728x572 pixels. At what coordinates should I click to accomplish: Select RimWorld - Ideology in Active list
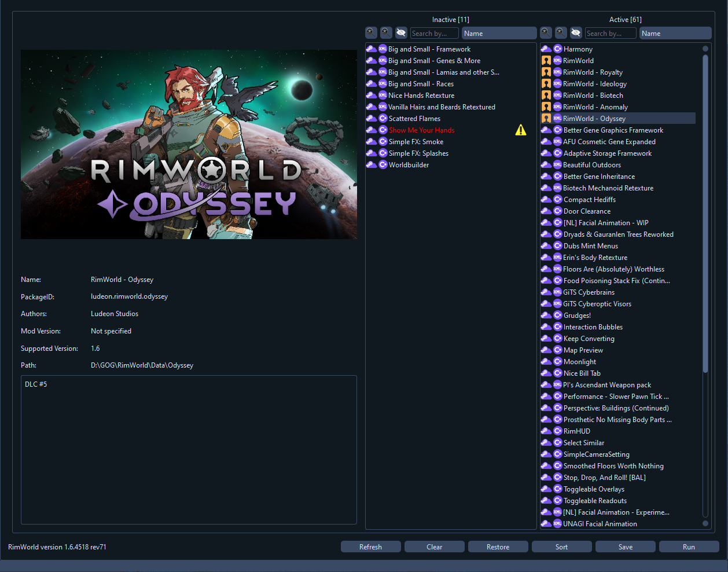tap(618, 84)
